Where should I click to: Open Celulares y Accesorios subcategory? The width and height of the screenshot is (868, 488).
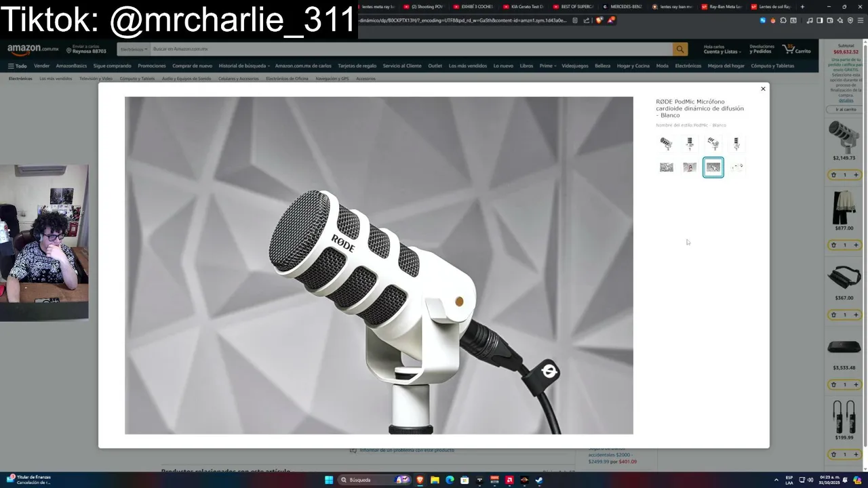[238, 79]
